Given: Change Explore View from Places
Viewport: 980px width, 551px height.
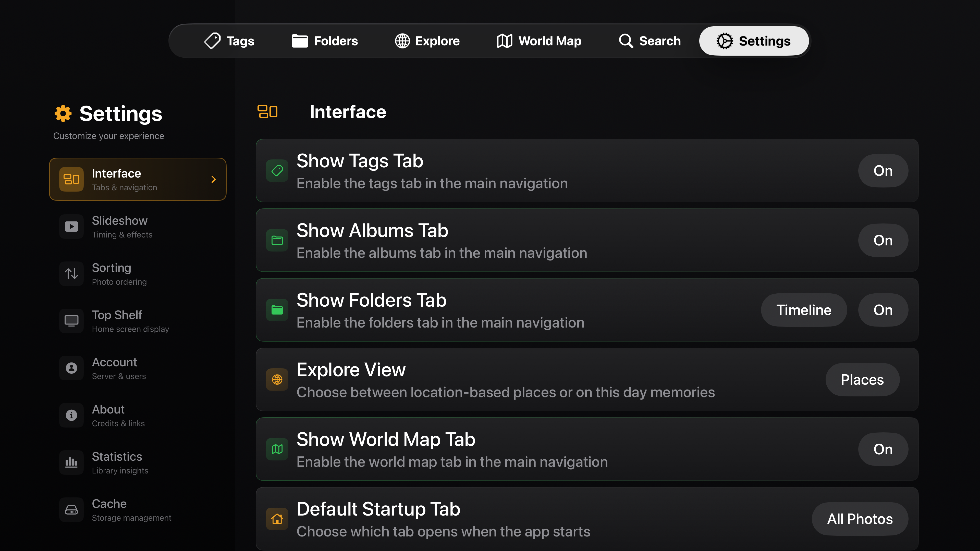Looking at the screenshot, I should 862,379.
